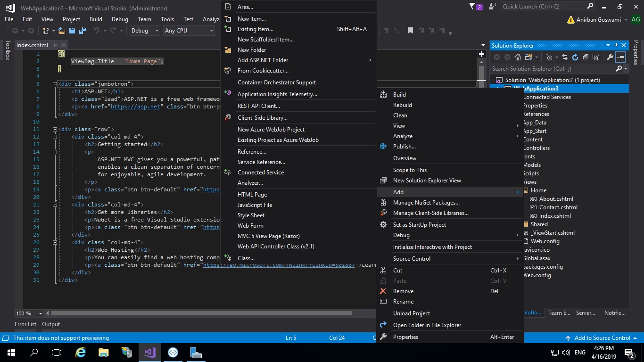Refresh the Solution Explorer
Viewport: 644px width, 362px height.
click(575, 58)
